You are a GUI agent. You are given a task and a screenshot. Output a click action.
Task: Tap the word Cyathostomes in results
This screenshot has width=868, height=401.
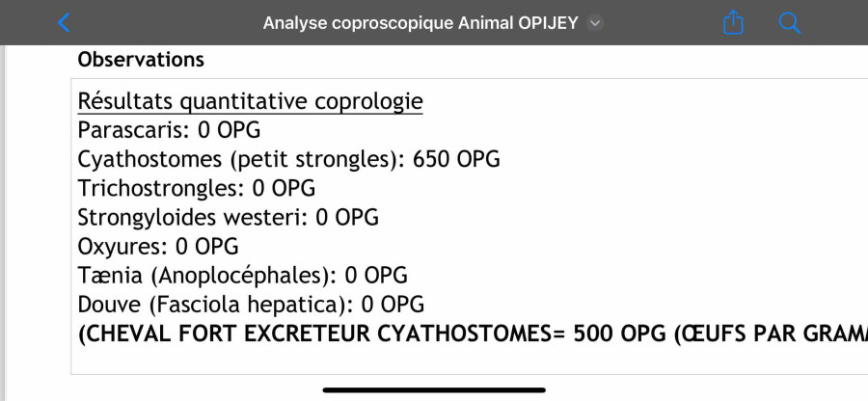tap(149, 159)
